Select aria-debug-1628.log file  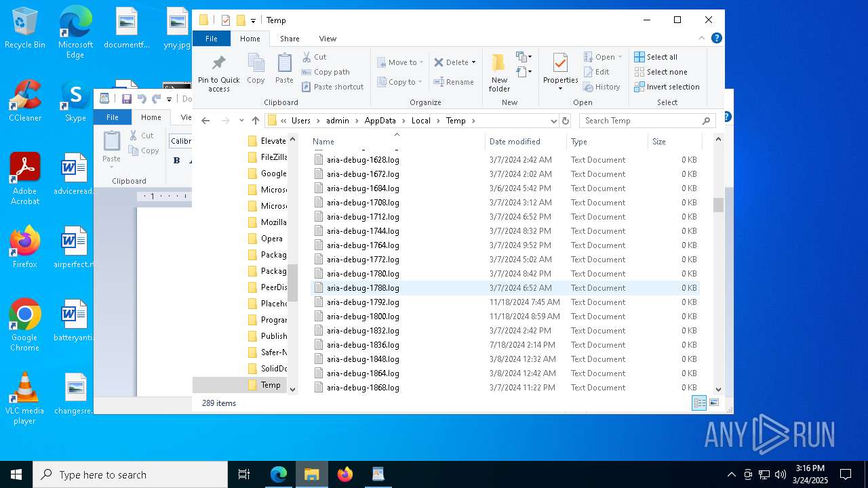coord(505,160)
